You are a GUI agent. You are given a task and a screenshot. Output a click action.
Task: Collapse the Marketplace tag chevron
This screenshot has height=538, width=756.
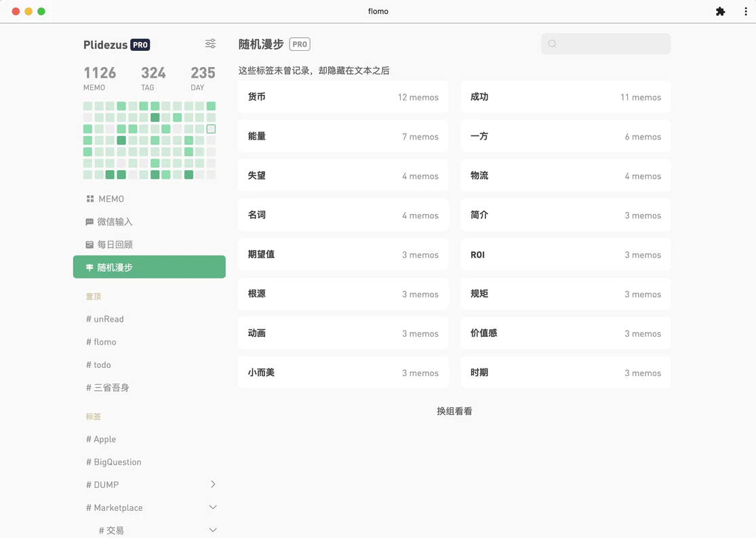click(x=213, y=508)
